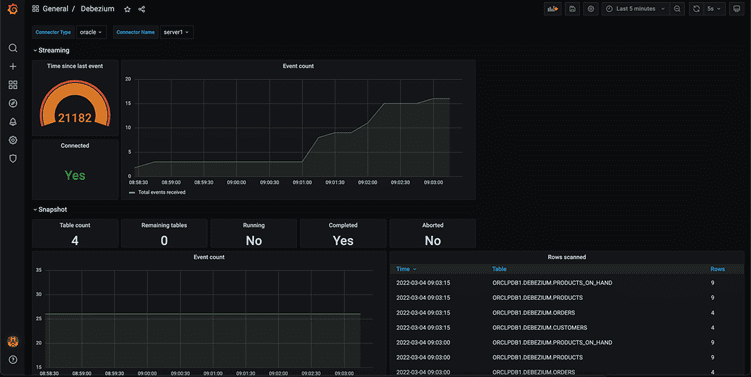Open the Alerting bell icon
Viewport: 751px width, 377px height.
tap(13, 122)
